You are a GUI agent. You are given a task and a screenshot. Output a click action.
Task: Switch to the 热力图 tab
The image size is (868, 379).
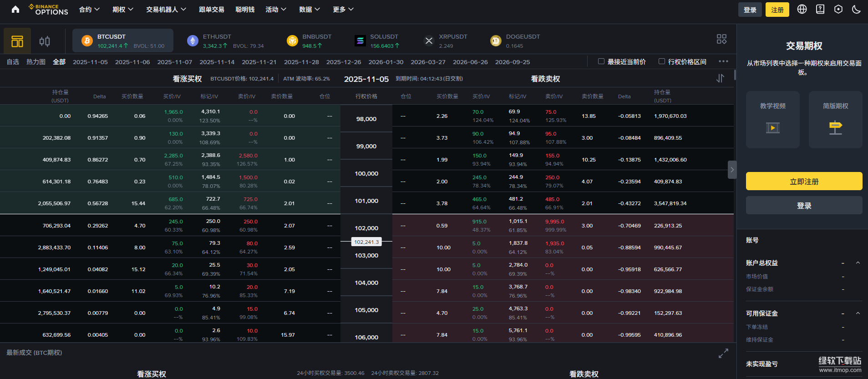36,62
